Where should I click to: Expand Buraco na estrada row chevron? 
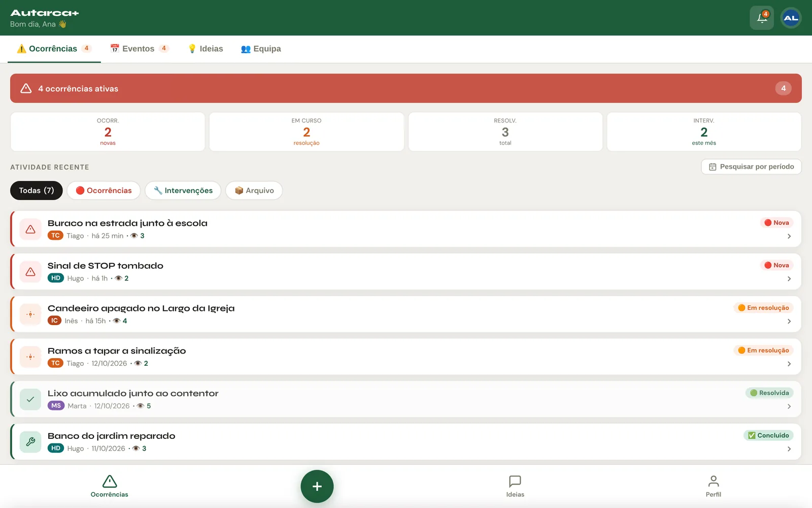[x=789, y=236]
